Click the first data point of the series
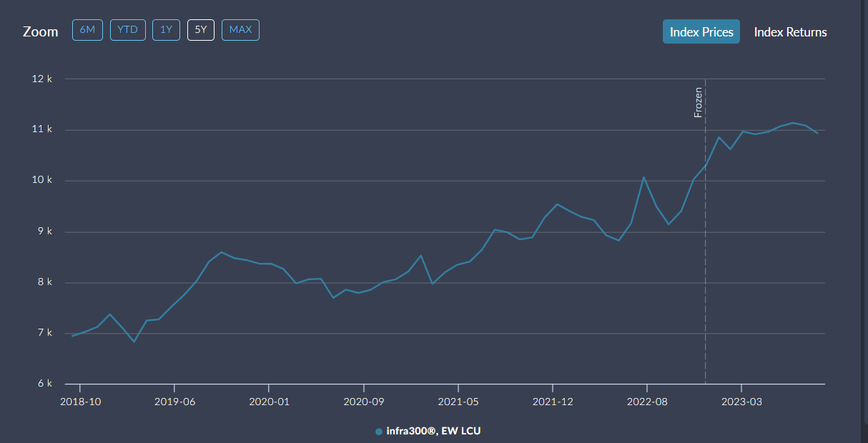Viewport: 868px width, 443px height. (x=72, y=336)
